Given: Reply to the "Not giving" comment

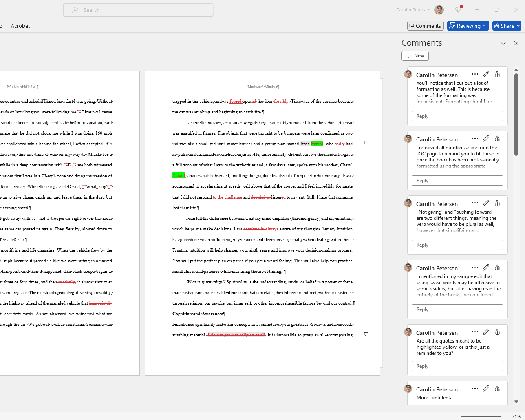Looking at the screenshot, I should (457, 245).
